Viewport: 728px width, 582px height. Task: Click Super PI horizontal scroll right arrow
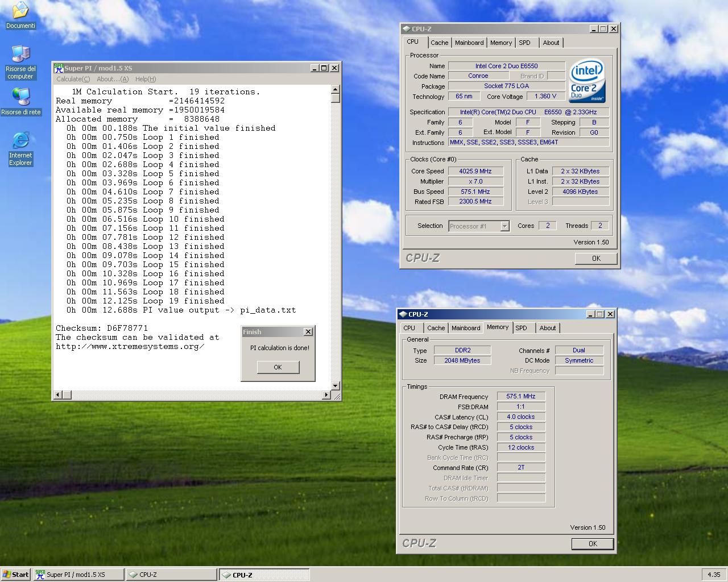326,394
